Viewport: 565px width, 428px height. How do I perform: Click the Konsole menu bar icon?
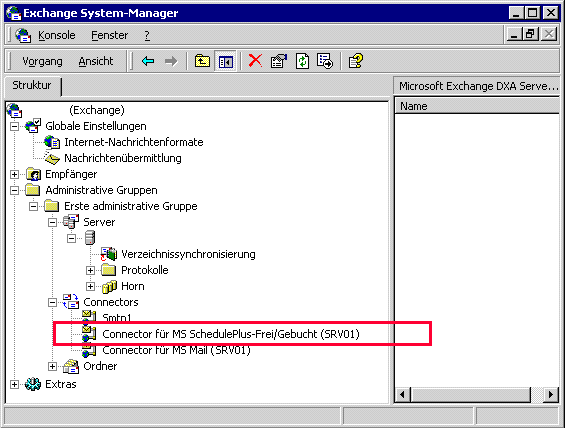click(23, 35)
